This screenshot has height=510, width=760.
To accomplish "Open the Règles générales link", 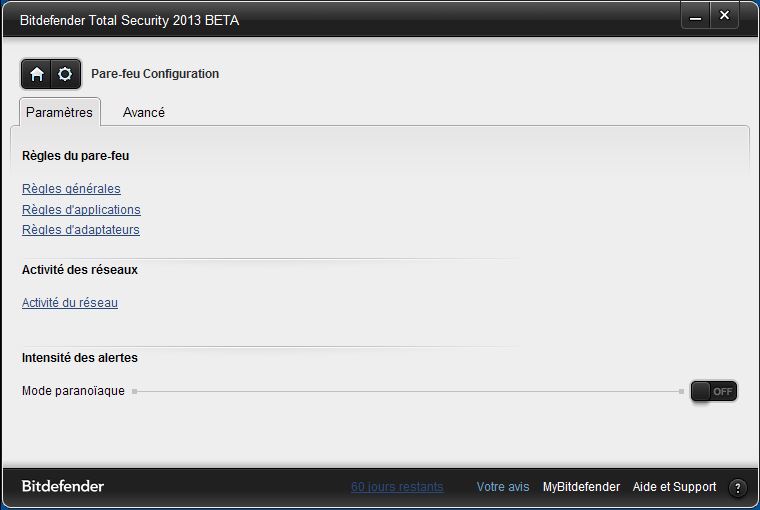I will click(71, 189).
